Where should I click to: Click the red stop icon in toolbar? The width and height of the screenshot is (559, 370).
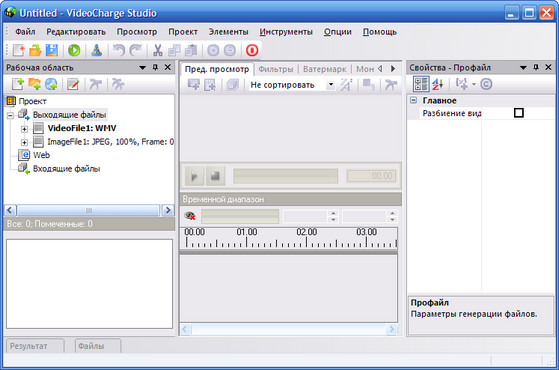tap(252, 50)
